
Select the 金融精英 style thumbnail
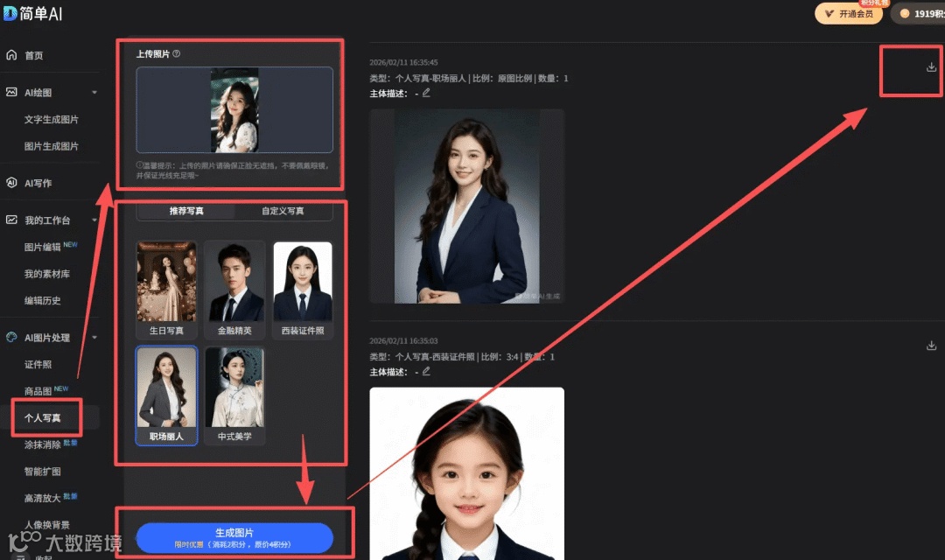click(x=234, y=290)
